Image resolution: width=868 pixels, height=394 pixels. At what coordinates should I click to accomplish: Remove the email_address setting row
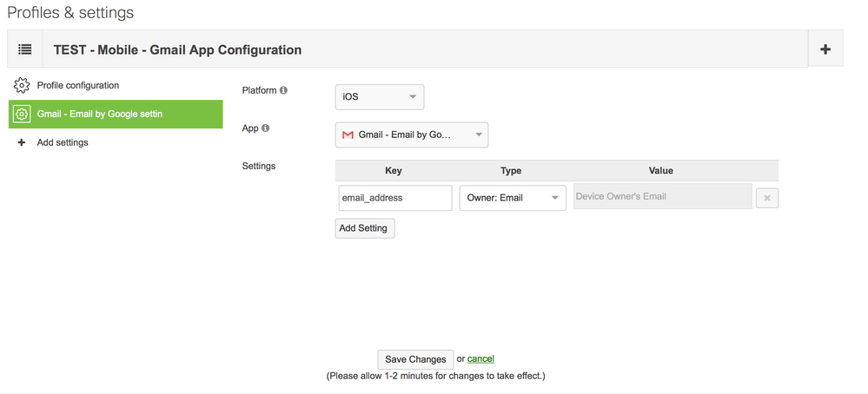(766, 198)
